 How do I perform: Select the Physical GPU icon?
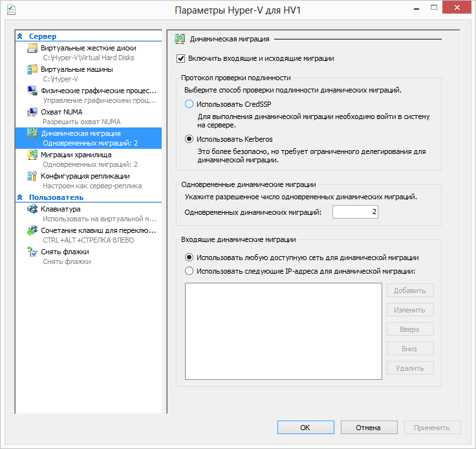[32, 91]
